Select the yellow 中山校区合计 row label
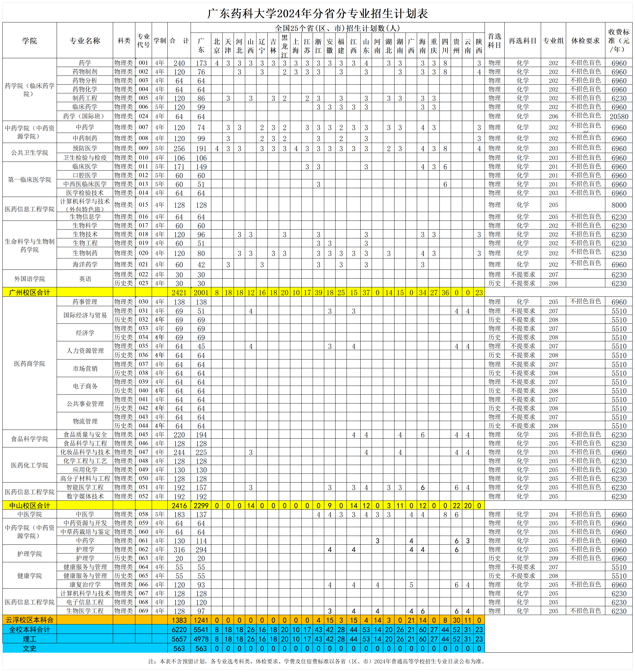 (x=29, y=506)
